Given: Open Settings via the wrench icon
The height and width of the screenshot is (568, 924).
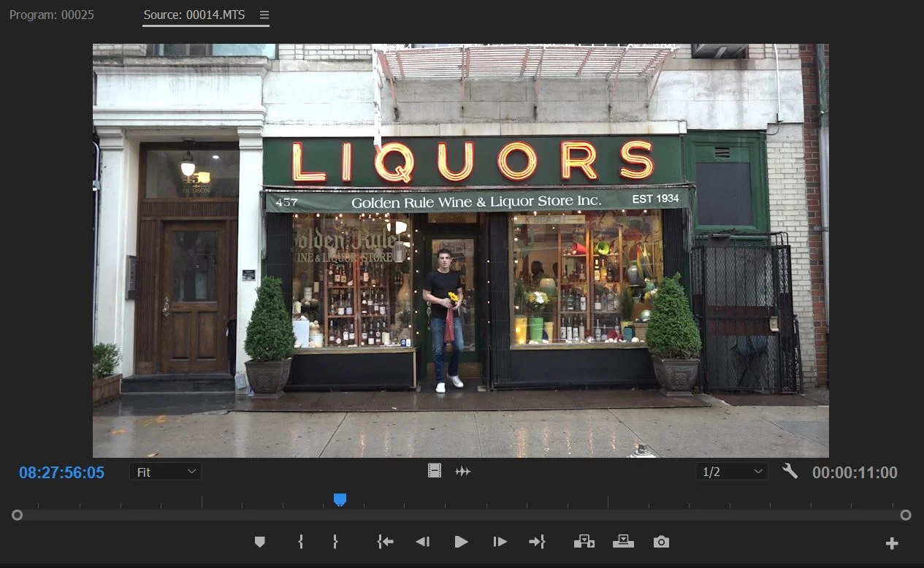Looking at the screenshot, I should pyautogui.click(x=790, y=471).
